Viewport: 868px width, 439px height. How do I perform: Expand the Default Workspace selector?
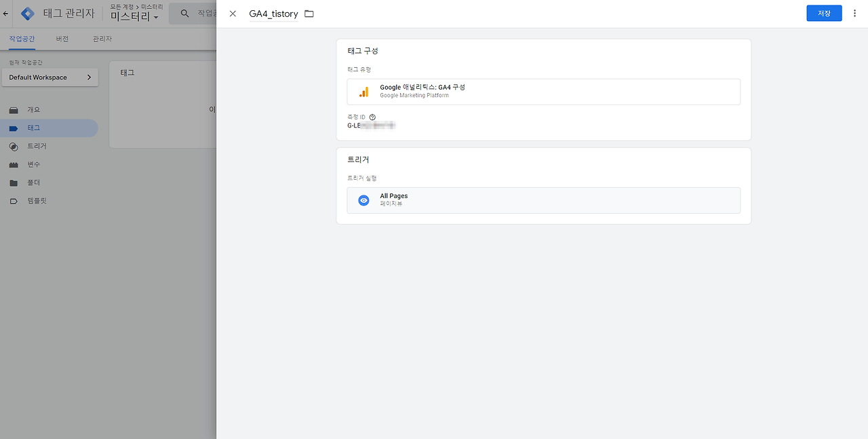coord(50,77)
